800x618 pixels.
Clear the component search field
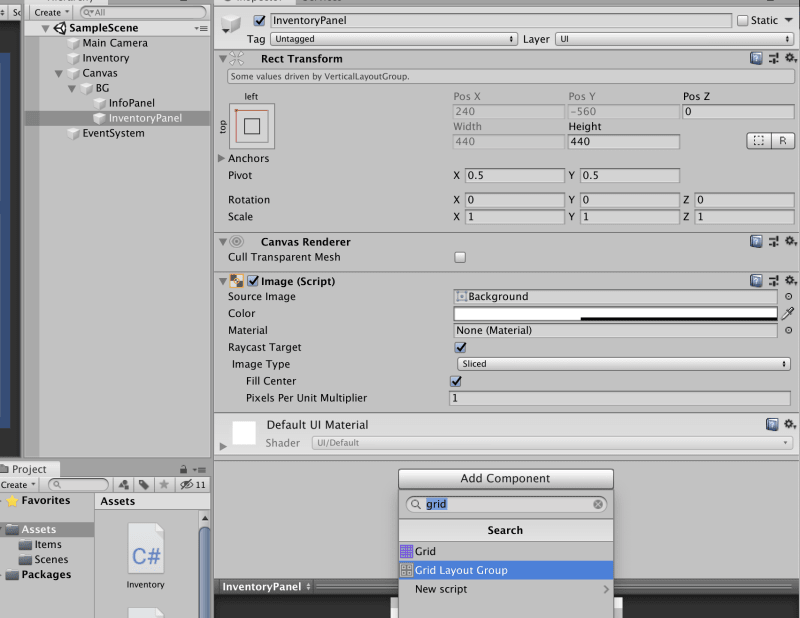pyautogui.click(x=598, y=504)
